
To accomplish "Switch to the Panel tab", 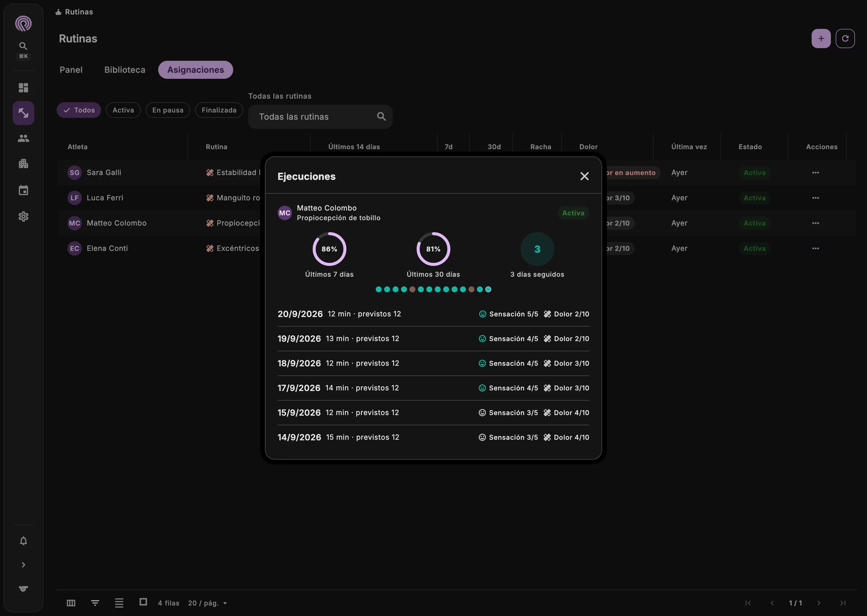I will pos(71,70).
